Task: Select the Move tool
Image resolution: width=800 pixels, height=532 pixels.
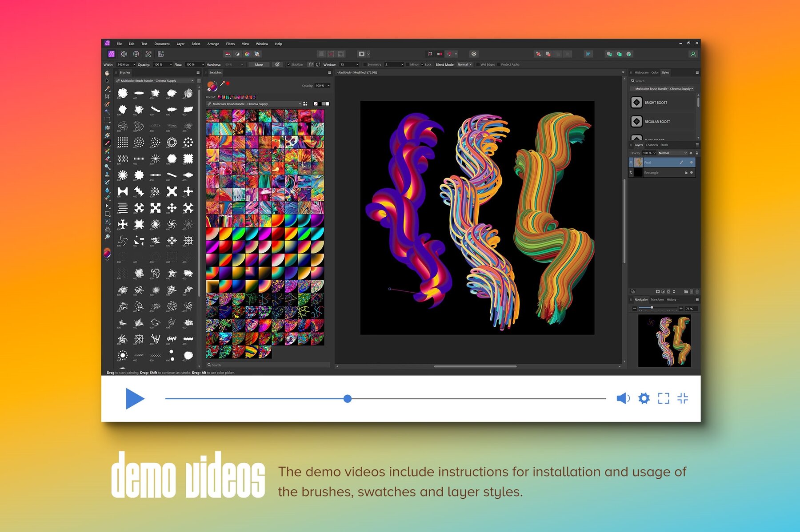Action: tap(107, 80)
